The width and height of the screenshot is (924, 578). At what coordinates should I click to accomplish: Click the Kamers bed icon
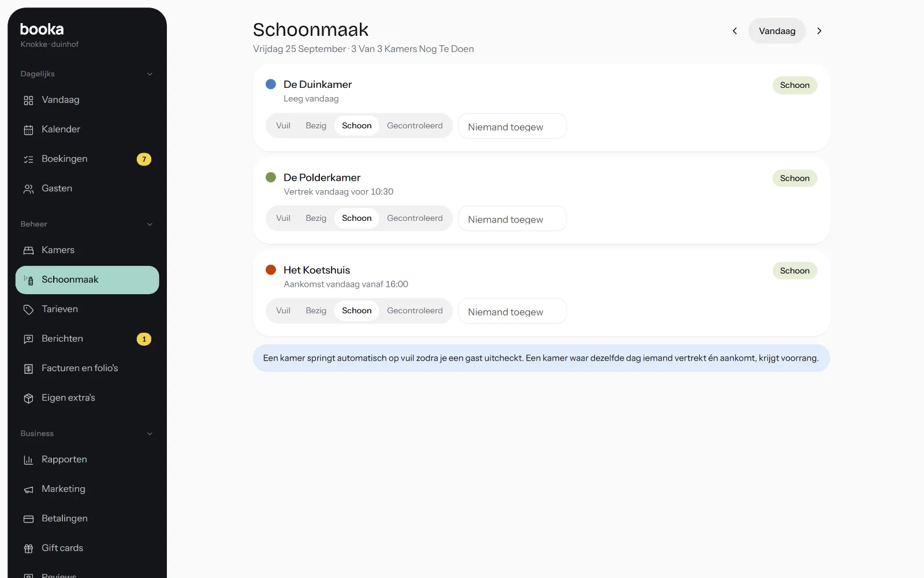point(28,250)
